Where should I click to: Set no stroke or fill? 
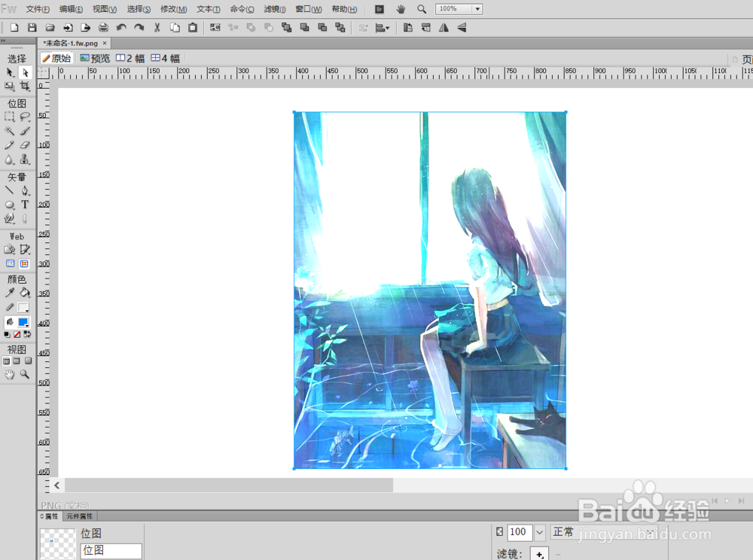[x=17, y=334]
